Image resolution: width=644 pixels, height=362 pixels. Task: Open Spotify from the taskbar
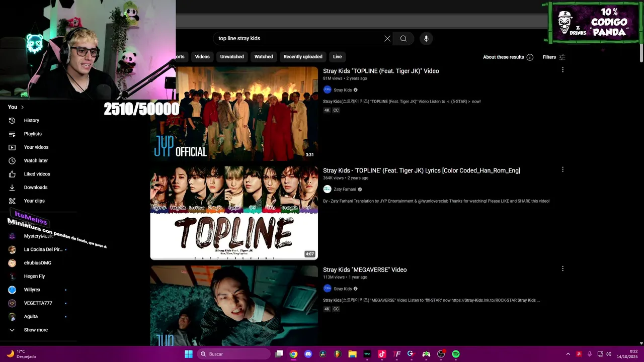pyautogui.click(x=456, y=354)
